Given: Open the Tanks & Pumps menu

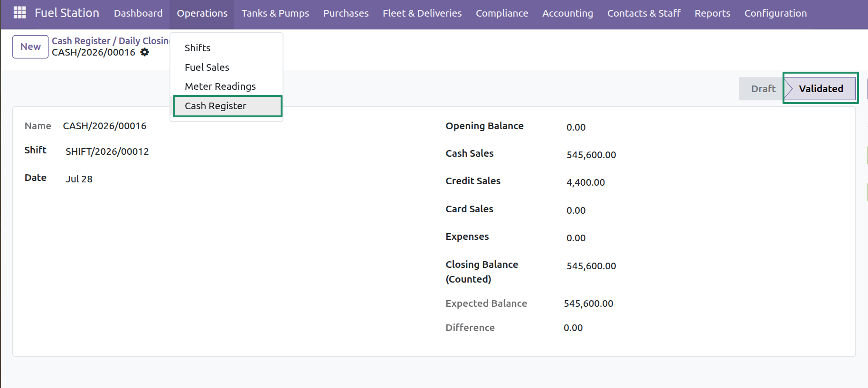Looking at the screenshot, I should click(275, 13).
